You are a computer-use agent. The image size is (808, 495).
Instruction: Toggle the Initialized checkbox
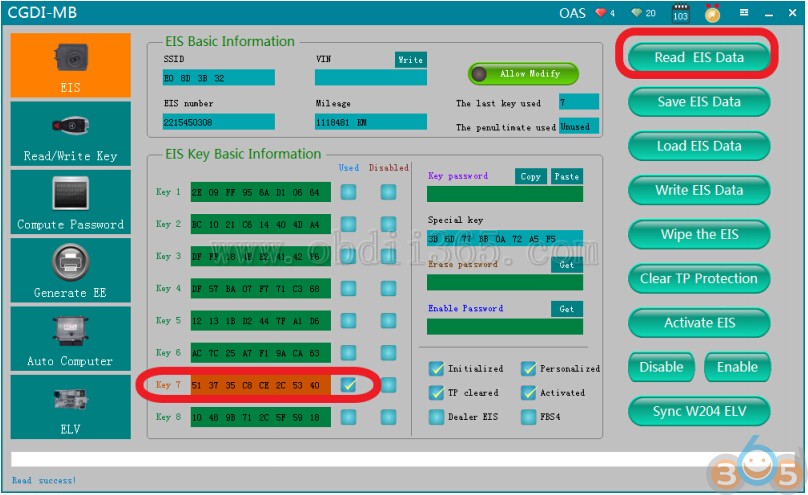pyautogui.click(x=436, y=368)
